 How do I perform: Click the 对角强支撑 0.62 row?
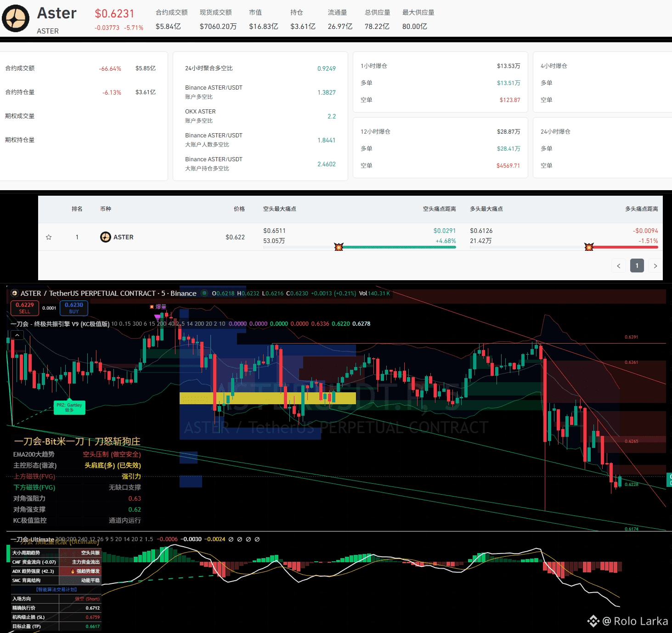click(x=77, y=509)
